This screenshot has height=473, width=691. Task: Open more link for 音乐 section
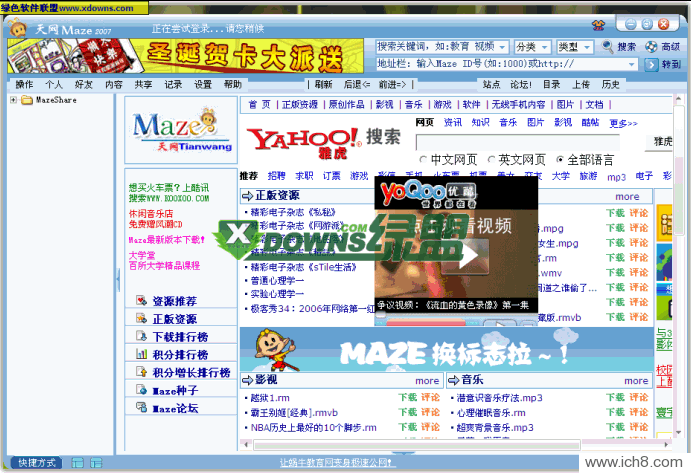[636, 380]
